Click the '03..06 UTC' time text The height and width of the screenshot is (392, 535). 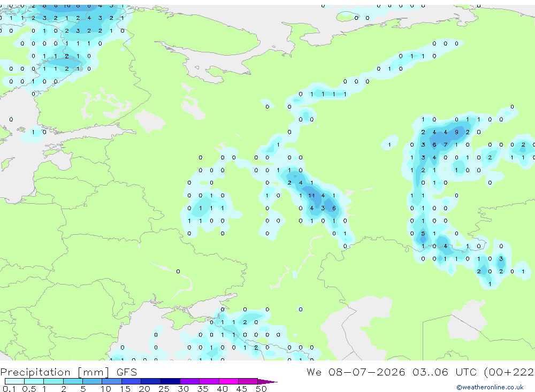(444, 372)
